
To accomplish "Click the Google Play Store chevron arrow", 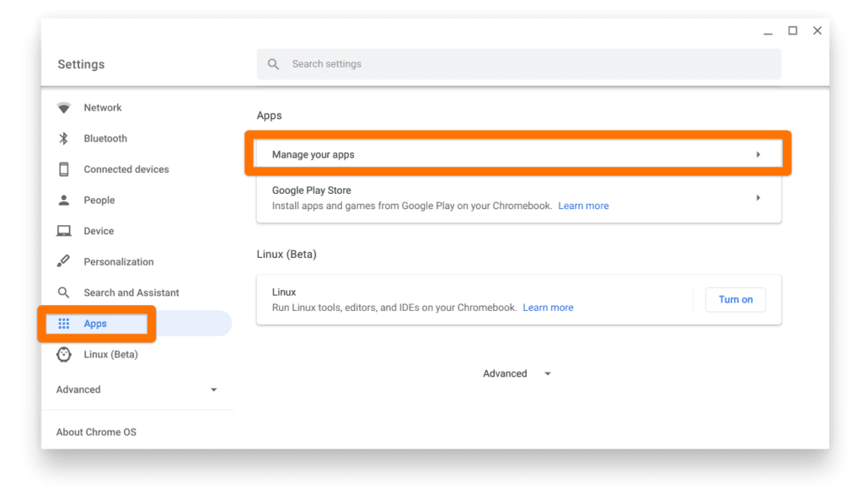I will (x=758, y=197).
